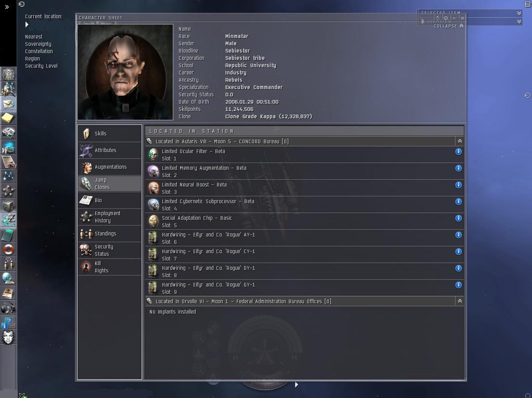The width and height of the screenshot is (532, 398).
Task: View the Standings tab
Action: [110, 233]
